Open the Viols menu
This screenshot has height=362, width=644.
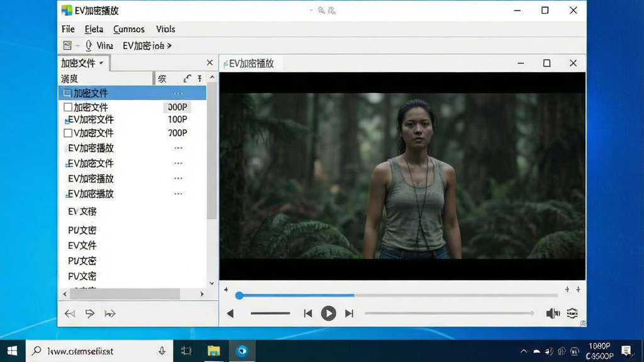pos(165,29)
